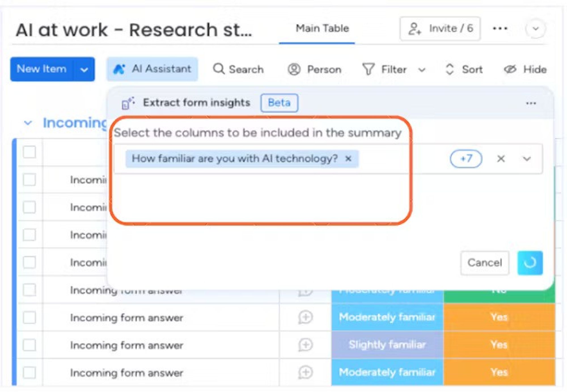Collapse the Incoming group chevron
Viewport: 567px width, 392px height.
point(28,123)
